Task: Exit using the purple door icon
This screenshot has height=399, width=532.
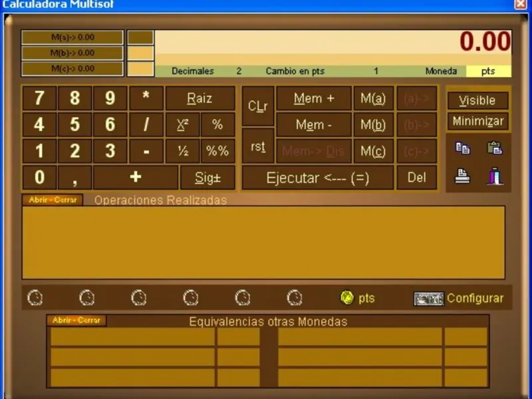Action: pyautogui.click(x=495, y=176)
